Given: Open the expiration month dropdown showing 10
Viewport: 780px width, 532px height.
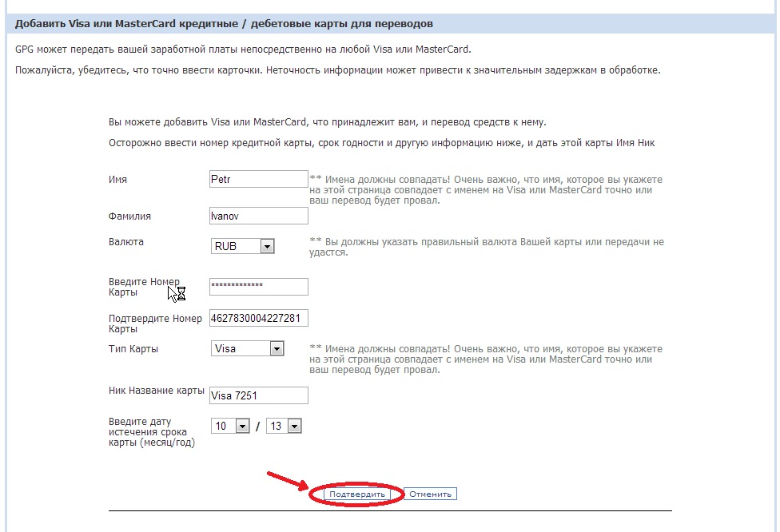Looking at the screenshot, I should tap(230, 426).
